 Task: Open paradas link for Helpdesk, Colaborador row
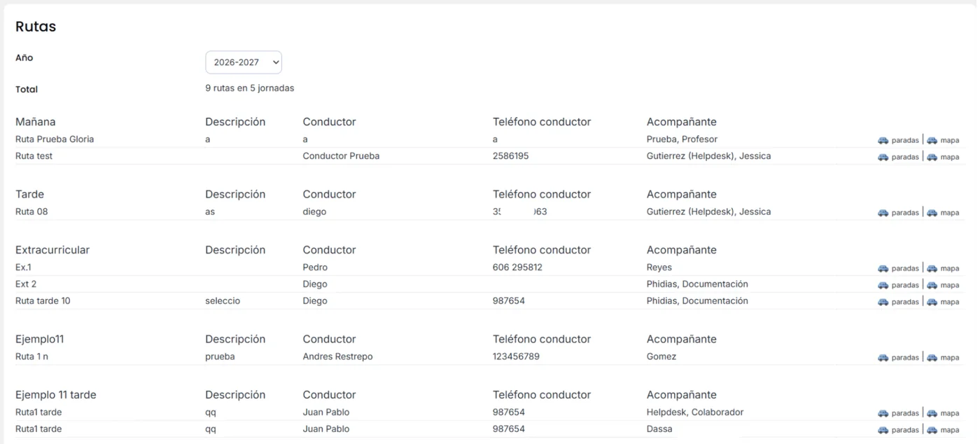(x=905, y=413)
